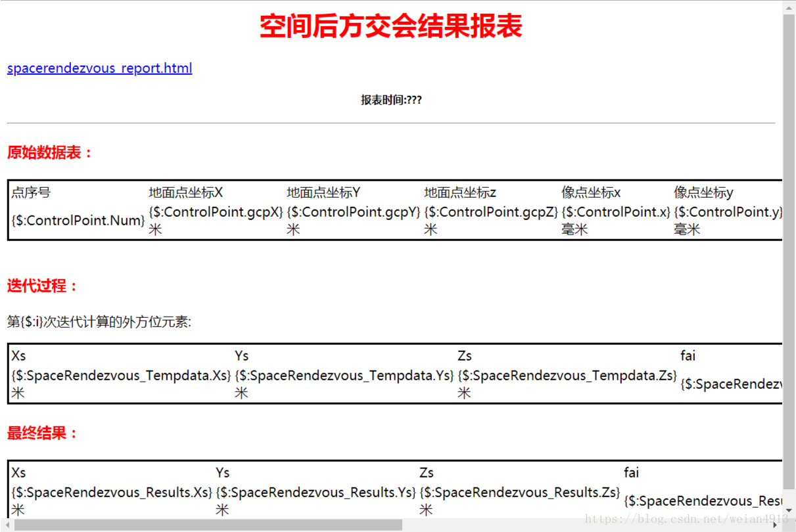Click the 迭代过程 heading
Screen dimensions: 796x532
43,286
